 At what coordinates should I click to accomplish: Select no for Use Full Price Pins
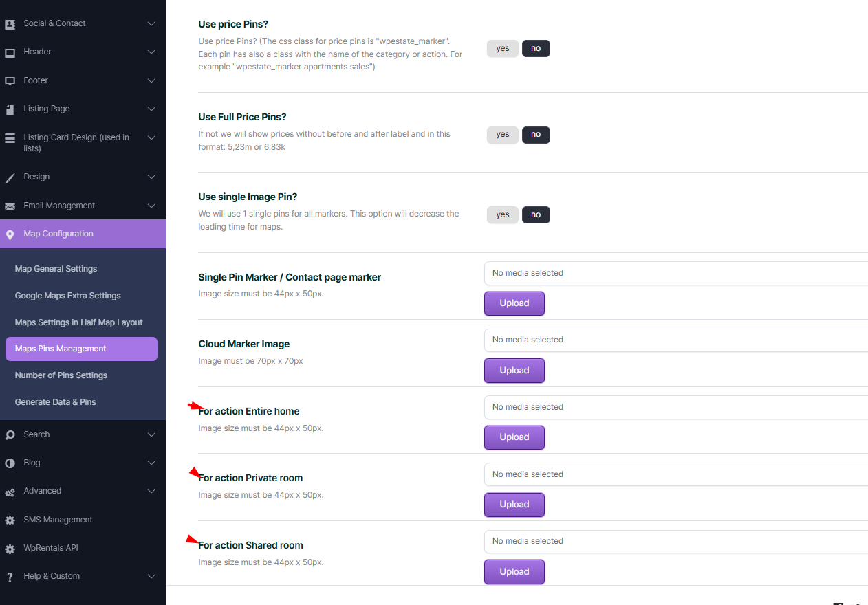click(536, 135)
